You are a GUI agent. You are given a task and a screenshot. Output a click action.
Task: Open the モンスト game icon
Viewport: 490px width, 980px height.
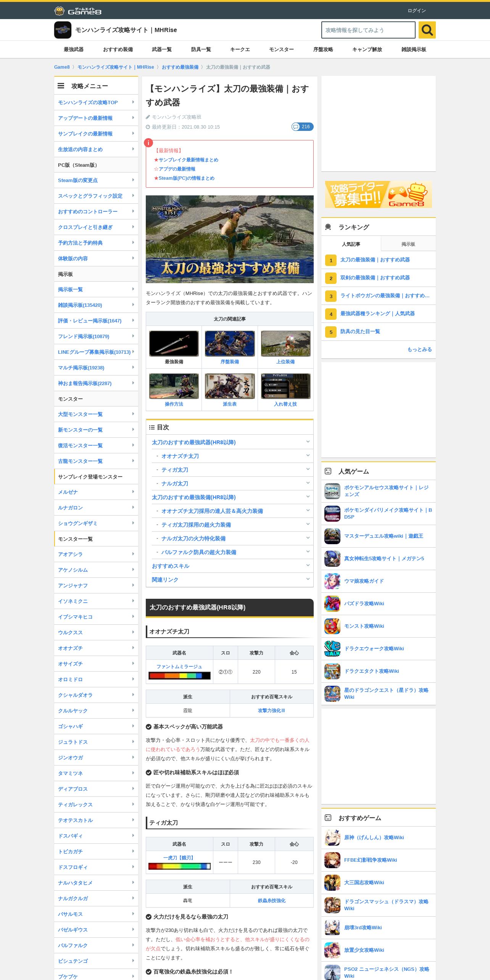point(332,626)
